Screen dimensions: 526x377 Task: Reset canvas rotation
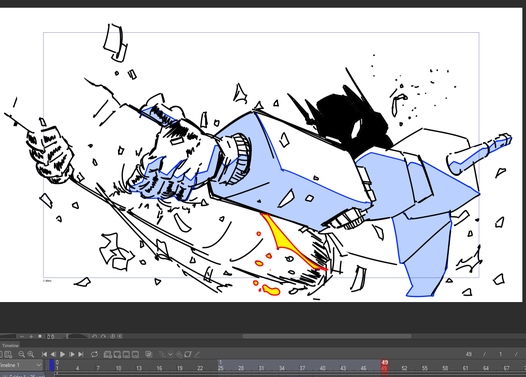(112, 336)
